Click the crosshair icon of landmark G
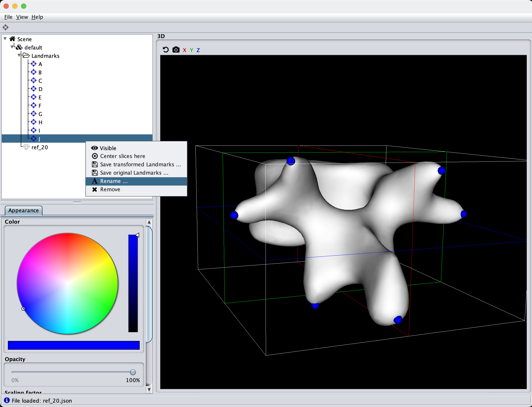 34,114
